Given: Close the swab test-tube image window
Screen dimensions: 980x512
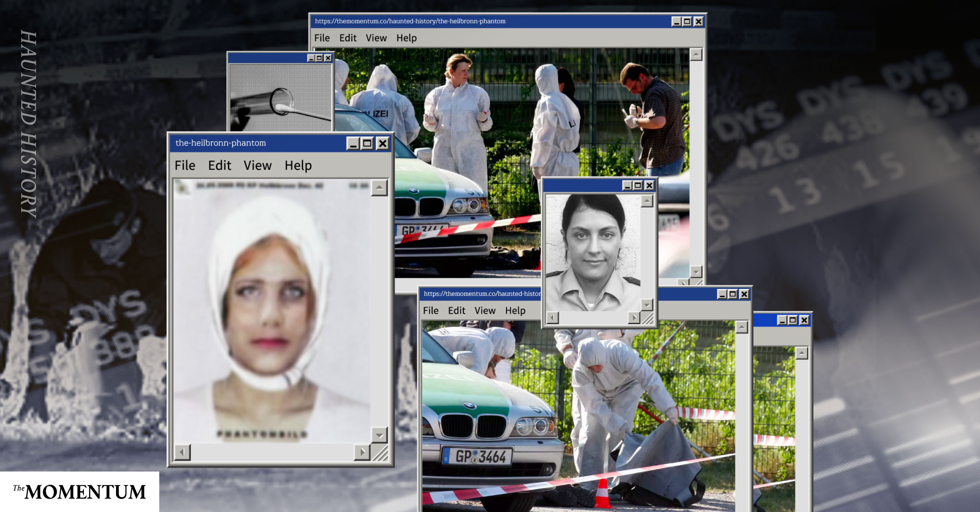Looking at the screenshot, I should [x=328, y=58].
